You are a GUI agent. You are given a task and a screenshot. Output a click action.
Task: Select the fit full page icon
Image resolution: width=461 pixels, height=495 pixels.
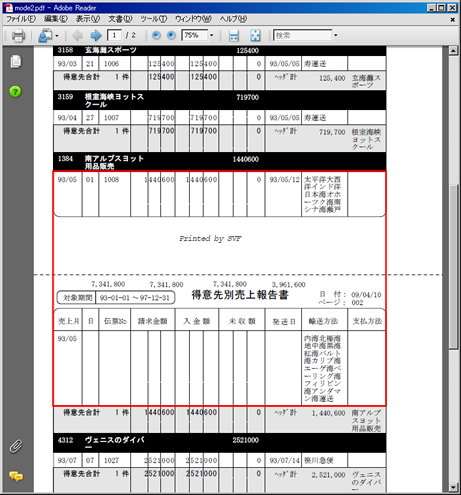(255, 35)
